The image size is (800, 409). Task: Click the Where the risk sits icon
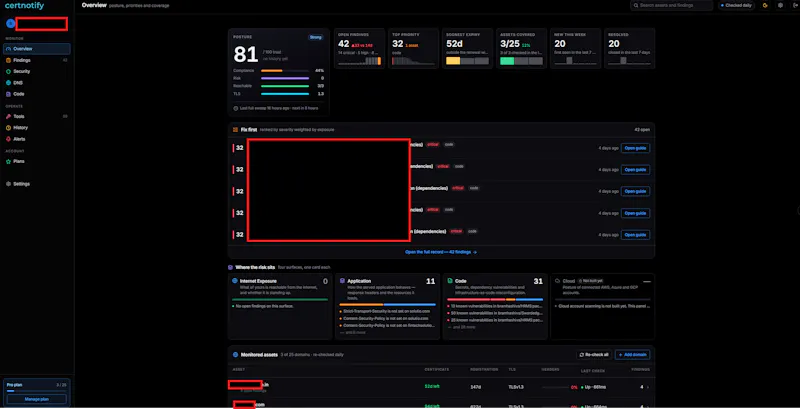pos(231,267)
